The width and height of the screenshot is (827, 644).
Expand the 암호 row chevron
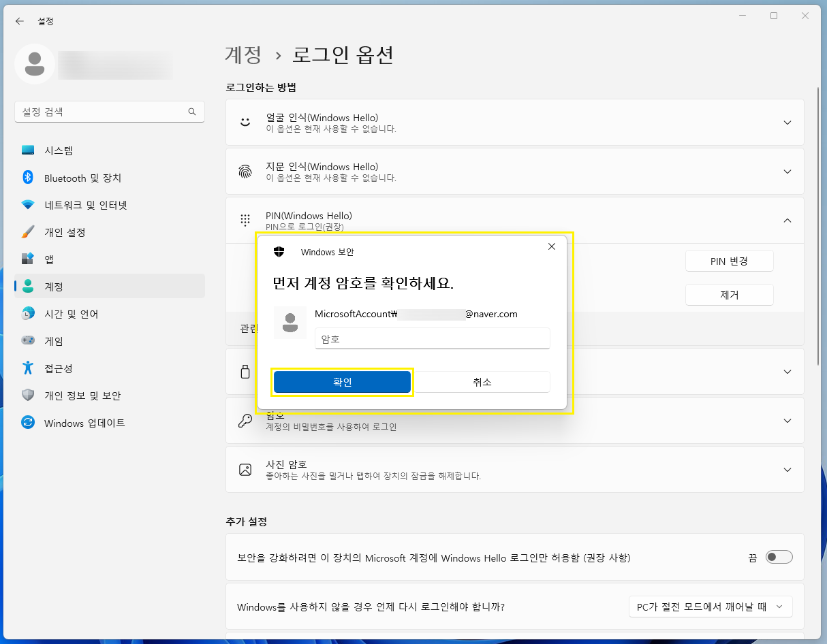787,421
